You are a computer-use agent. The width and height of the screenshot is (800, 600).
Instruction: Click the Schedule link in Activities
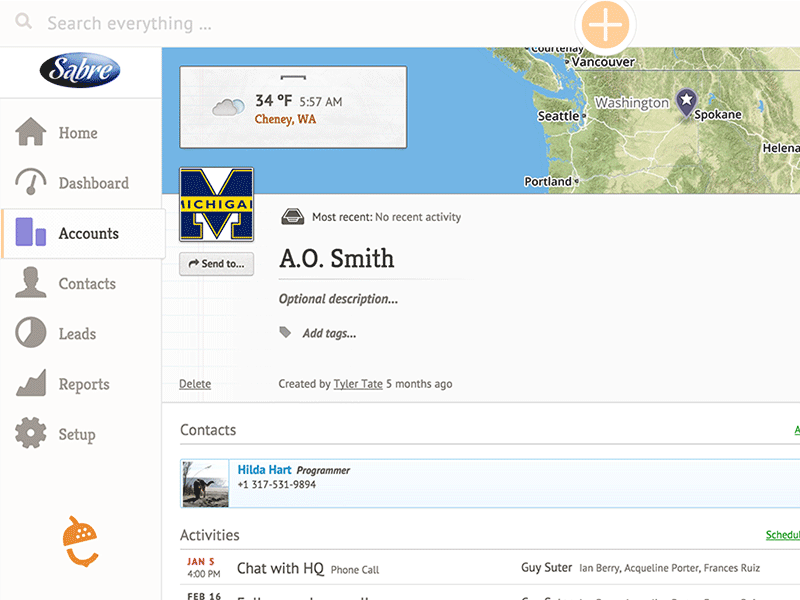tap(783, 535)
